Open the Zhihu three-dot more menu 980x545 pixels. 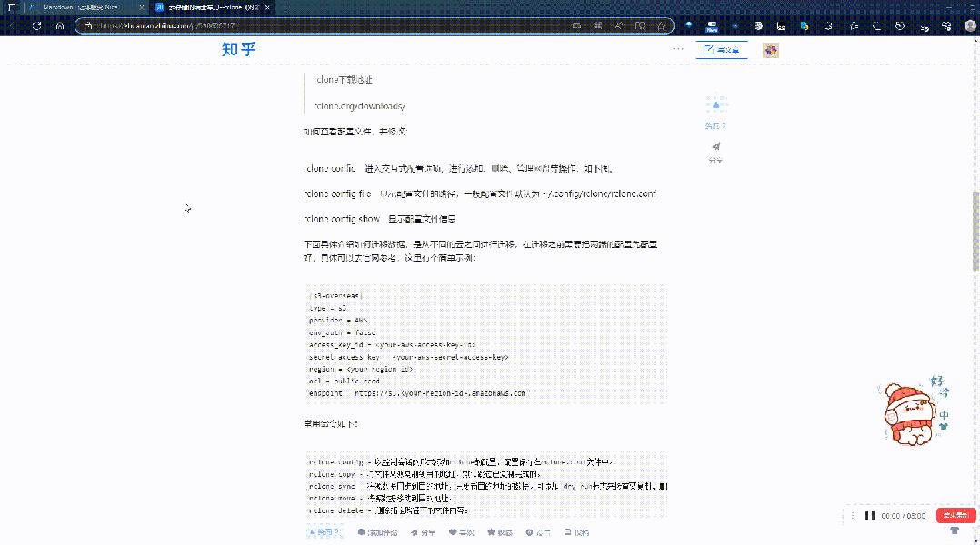[678, 49]
